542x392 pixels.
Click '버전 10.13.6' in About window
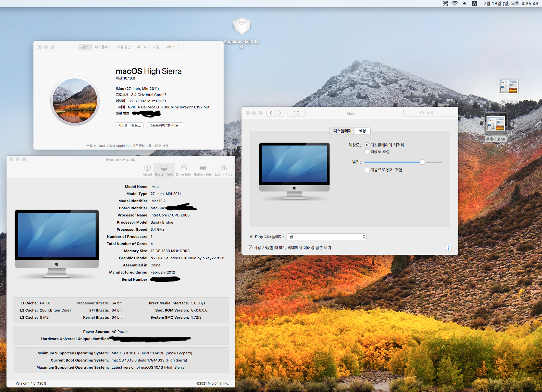pyautogui.click(x=125, y=78)
